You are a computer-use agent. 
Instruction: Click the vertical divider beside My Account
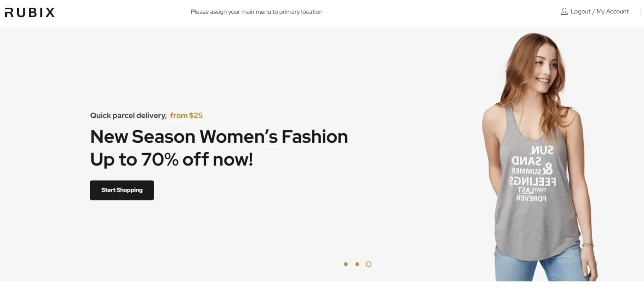click(640, 11)
